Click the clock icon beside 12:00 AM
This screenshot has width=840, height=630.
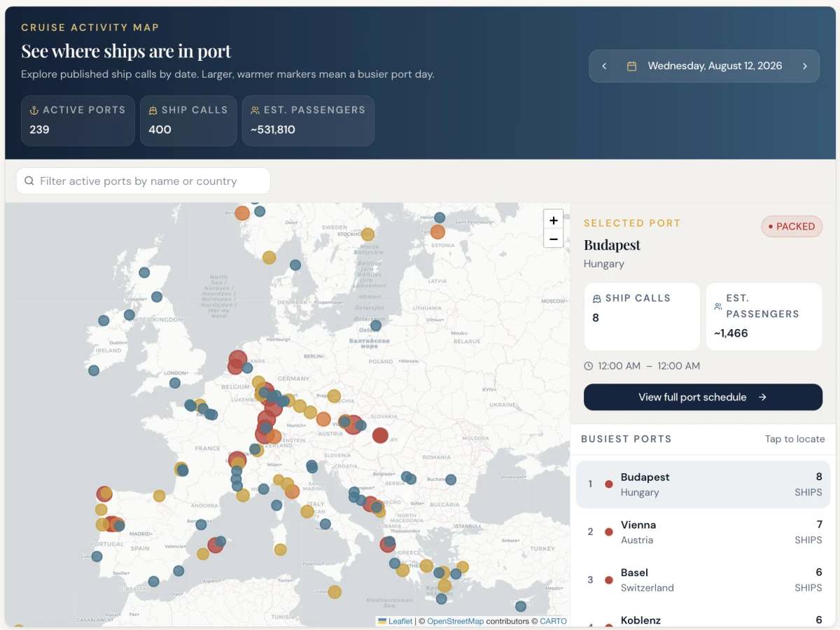point(589,366)
